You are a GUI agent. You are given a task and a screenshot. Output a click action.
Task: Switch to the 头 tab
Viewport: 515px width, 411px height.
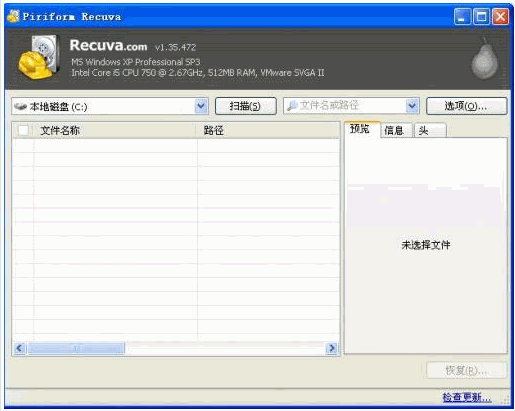(430, 130)
